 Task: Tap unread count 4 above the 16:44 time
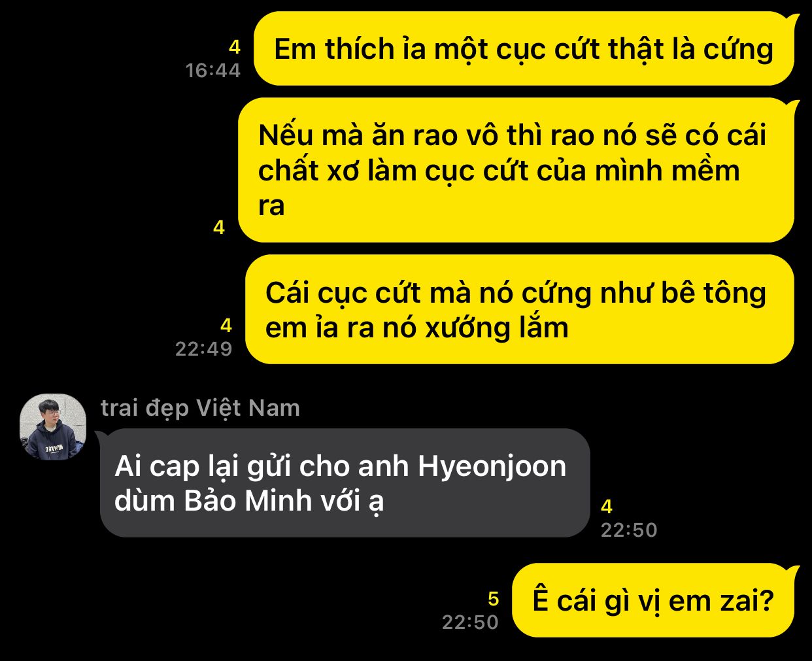click(x=235, y=46)
